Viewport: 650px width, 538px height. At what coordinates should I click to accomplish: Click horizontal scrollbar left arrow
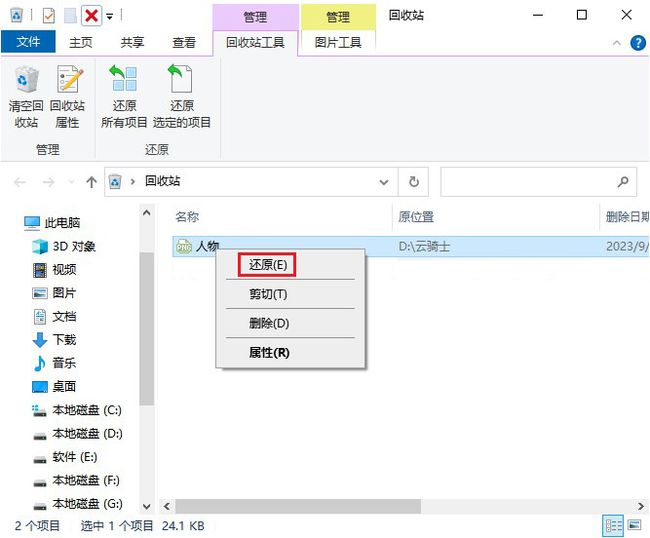(167, 506)
